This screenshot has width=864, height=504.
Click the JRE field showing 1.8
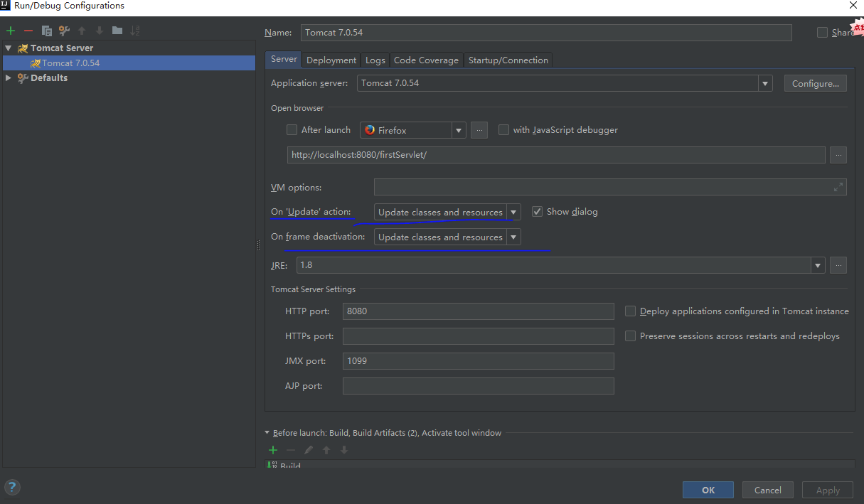tap(554, 265)
